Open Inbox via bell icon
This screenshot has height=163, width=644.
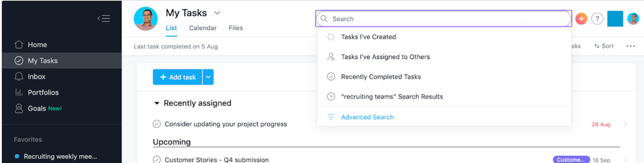click(x=19, y=76)
